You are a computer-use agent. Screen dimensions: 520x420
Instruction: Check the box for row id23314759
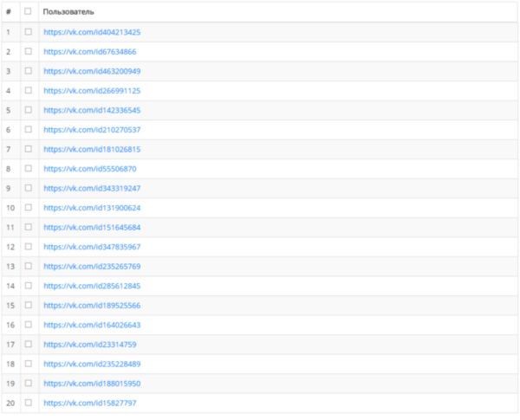[29, 344]
